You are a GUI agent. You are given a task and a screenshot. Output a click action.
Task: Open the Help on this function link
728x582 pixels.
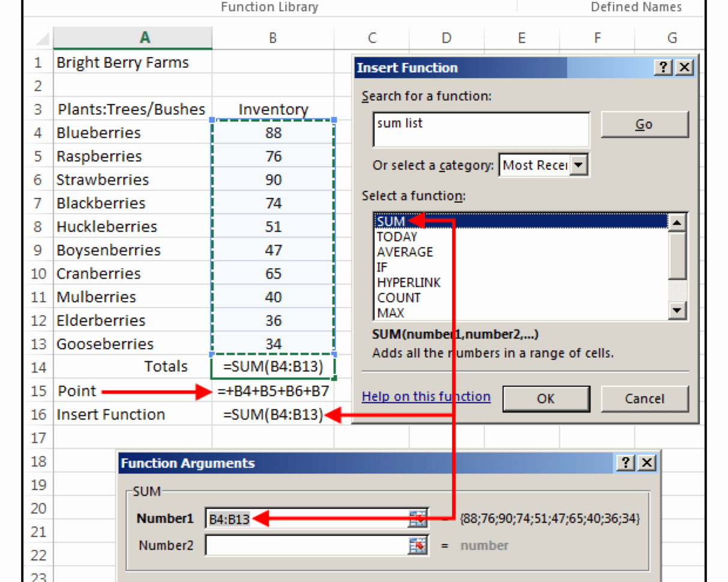pyautogui.click(x=426, y=396)
